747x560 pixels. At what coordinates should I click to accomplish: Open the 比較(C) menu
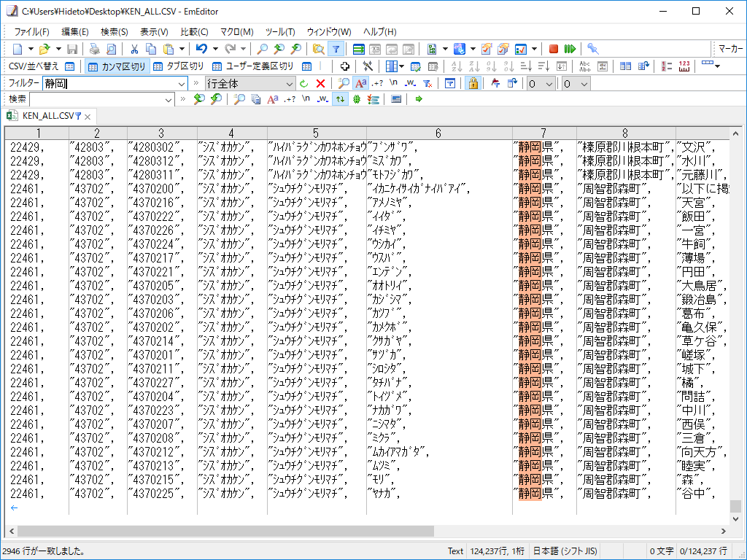click(194, 32)
